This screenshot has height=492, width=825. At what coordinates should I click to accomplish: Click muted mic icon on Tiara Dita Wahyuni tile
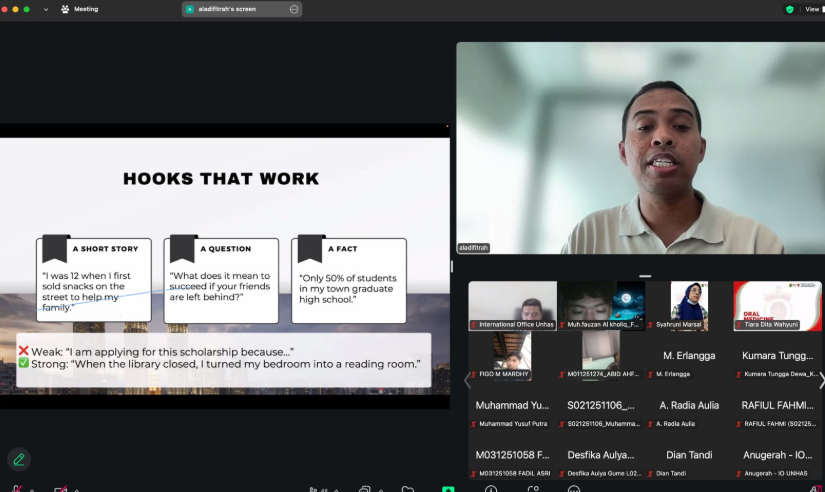pyautogui.click(x=739, y=325)
